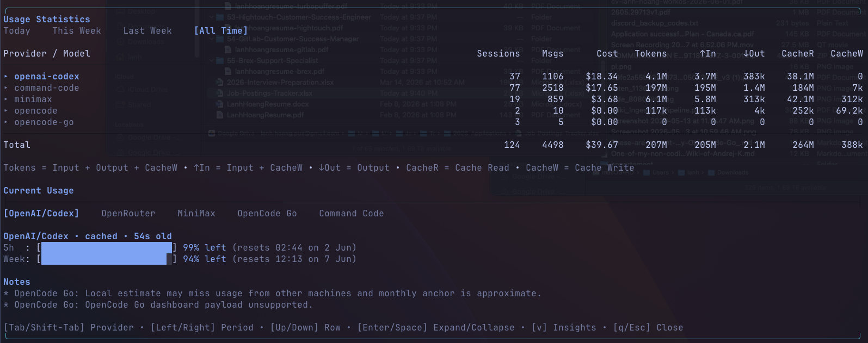Click the $39.67 total cost

[602, 145]
